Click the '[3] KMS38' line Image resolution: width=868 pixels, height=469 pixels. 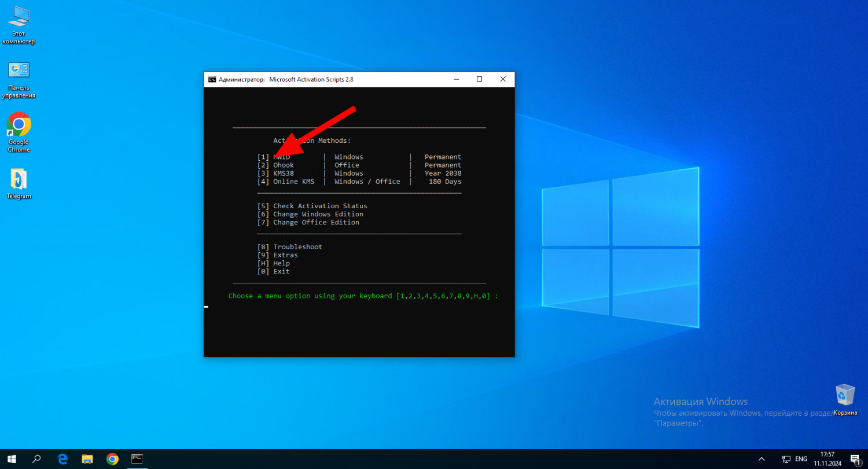tap(359, 173)
